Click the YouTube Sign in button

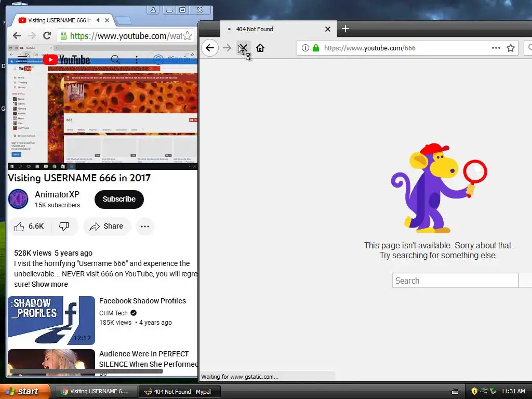click(172, 59)
